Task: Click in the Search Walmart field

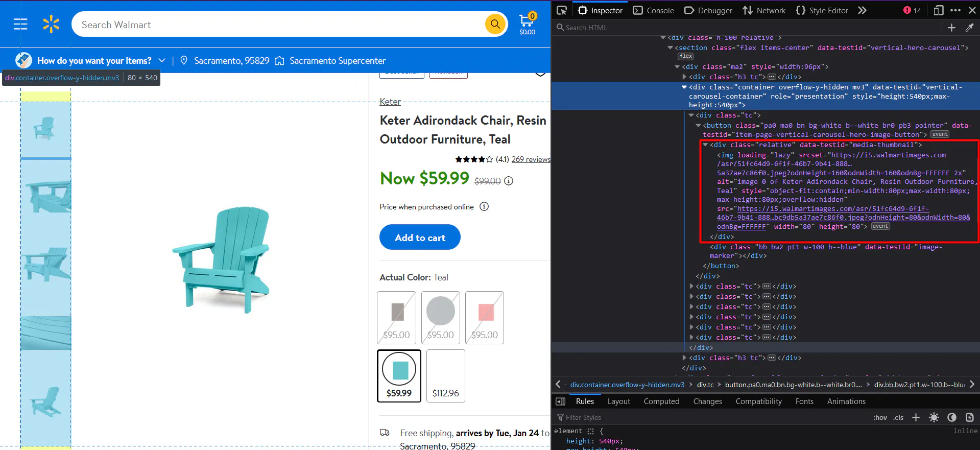Action: tap(278, 25)
